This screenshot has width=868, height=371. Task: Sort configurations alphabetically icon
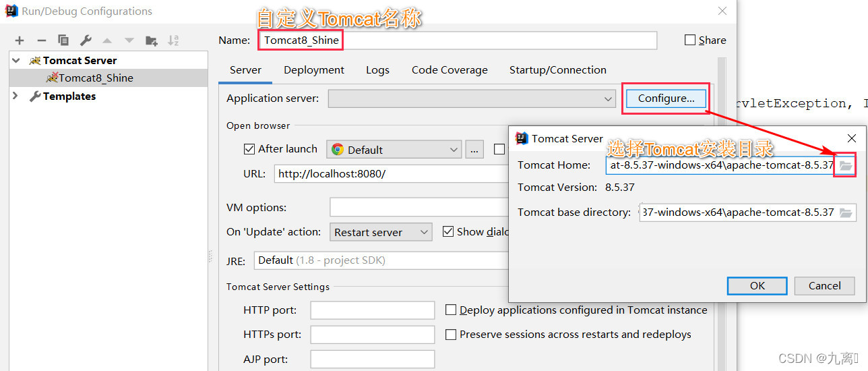coord(173,40)
